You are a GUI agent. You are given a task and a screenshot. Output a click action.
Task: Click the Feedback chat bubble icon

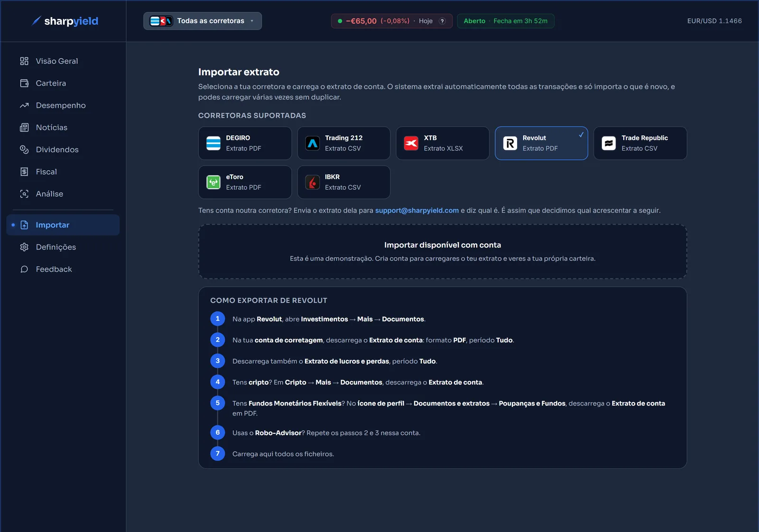(x=24, y=269)
